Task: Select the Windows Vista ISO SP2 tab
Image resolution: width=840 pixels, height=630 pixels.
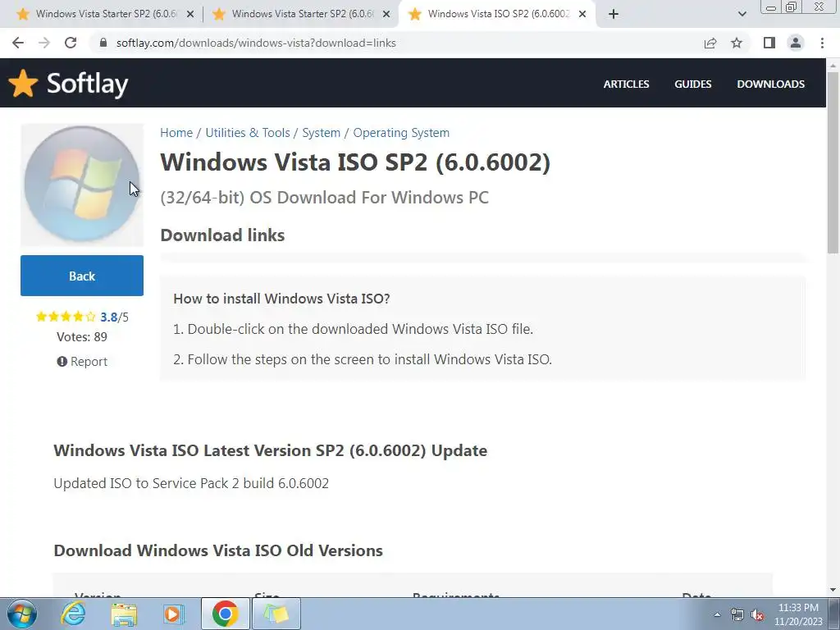Action: pos(497,14)
